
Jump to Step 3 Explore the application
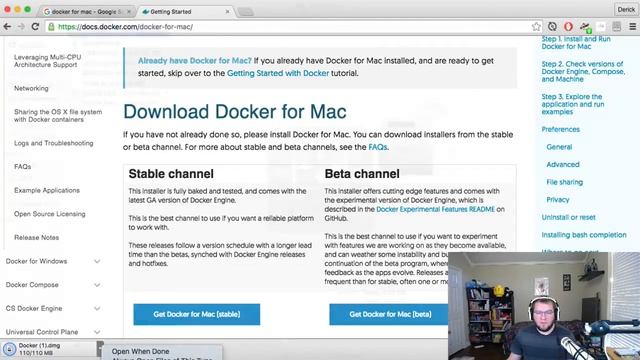(x=573, y=104)
